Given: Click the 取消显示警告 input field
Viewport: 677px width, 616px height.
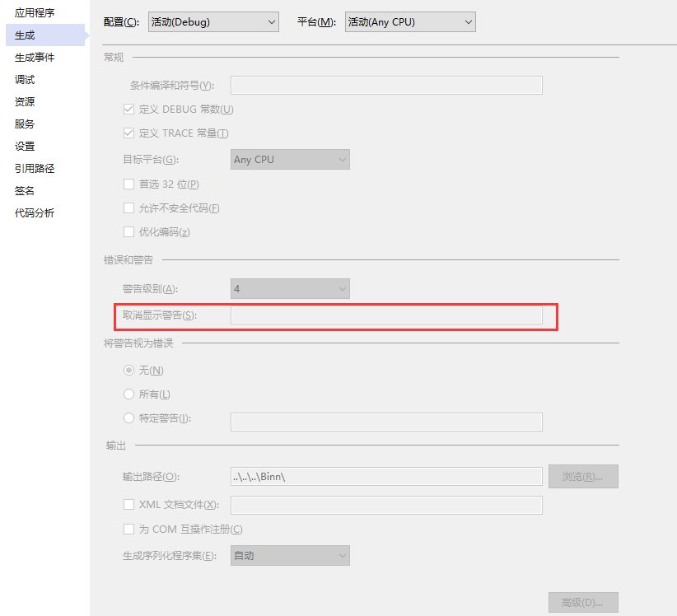Looking at the screenshot, I should tap(386, 315).
